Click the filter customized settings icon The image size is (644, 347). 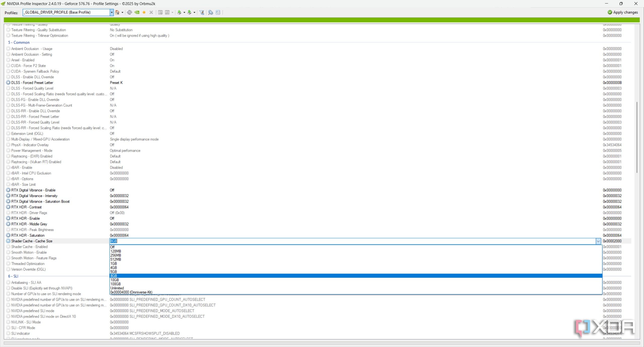pyautogui.click(x=202, y=12)
